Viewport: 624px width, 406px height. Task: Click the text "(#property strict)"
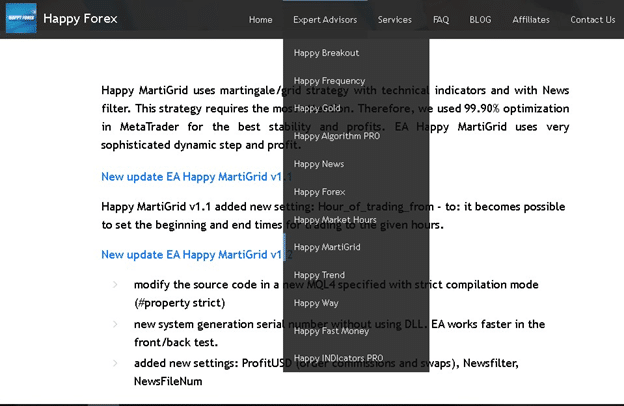pos(179,303)
